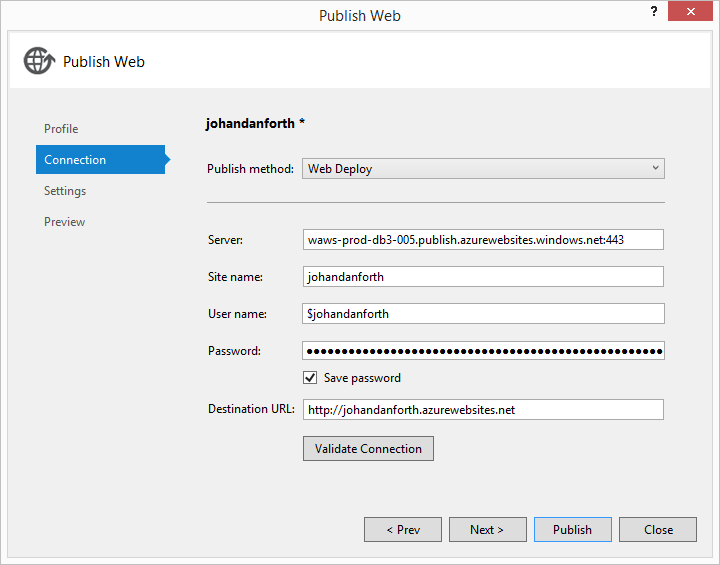Click the Publish Web globe icon
The height and width of the screenshot is (565, 720).
coord(39,61)
